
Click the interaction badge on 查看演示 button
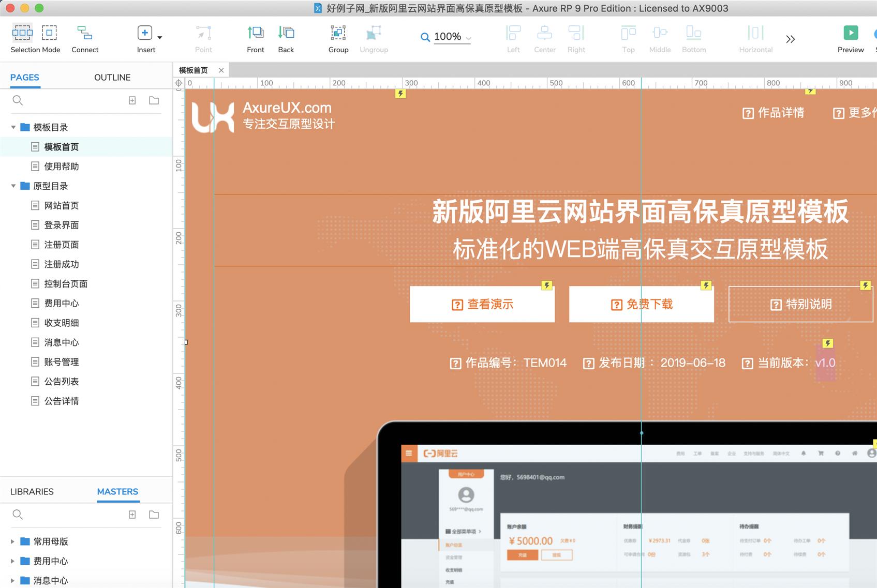click(547, 285)
